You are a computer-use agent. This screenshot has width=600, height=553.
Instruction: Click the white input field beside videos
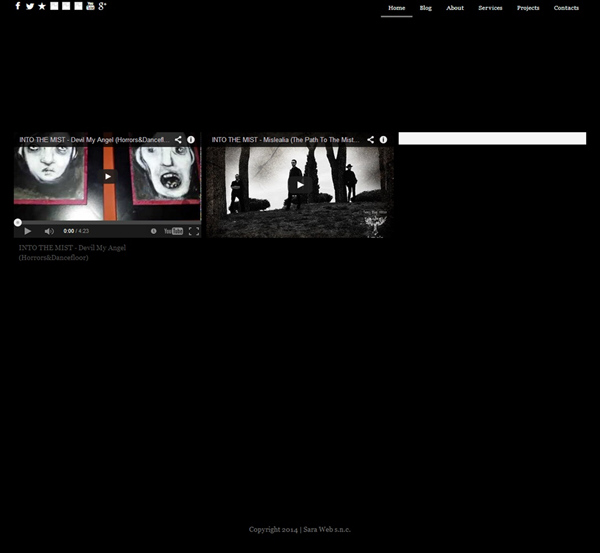[x=492, y=138]
